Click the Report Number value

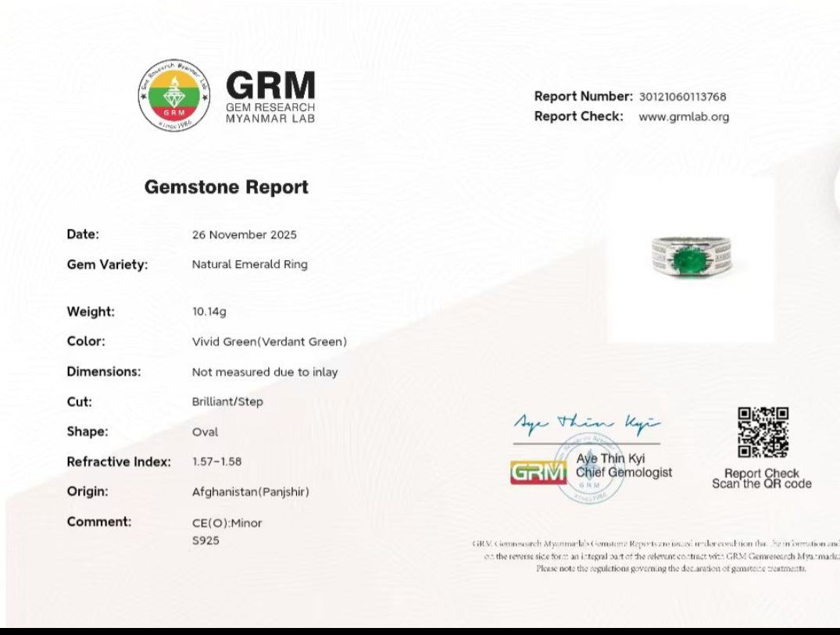tap(682, 97)
